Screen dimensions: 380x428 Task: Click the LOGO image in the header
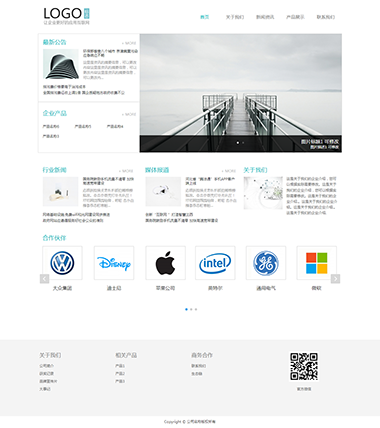point(66,16)
